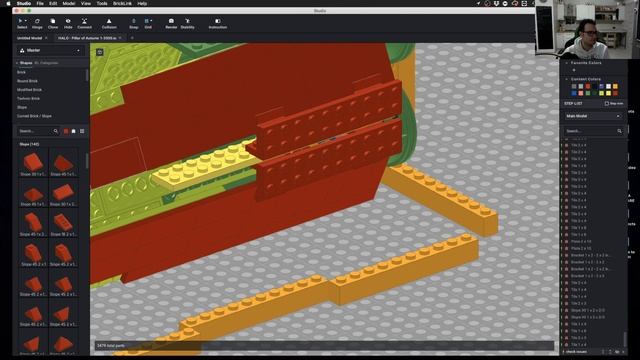This screenshot has width=640, height=360.
Task: Open the View menu
Action: coord(86,3)
